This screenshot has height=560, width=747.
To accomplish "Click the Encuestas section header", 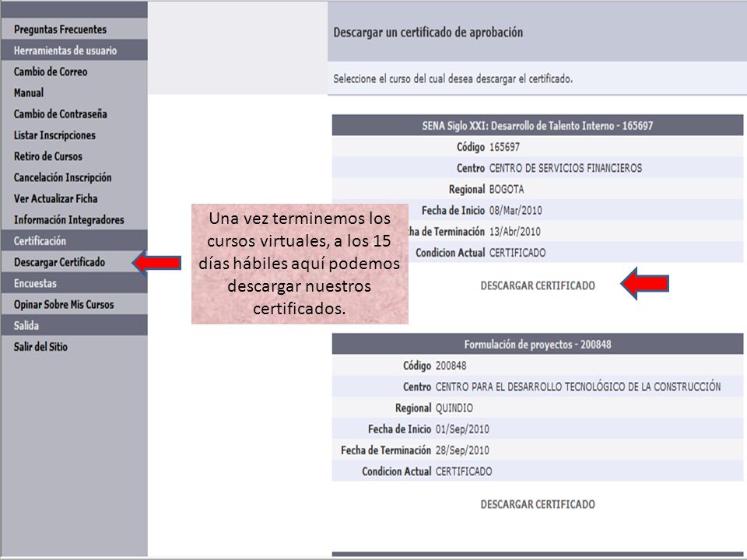I will click(74, 283).
